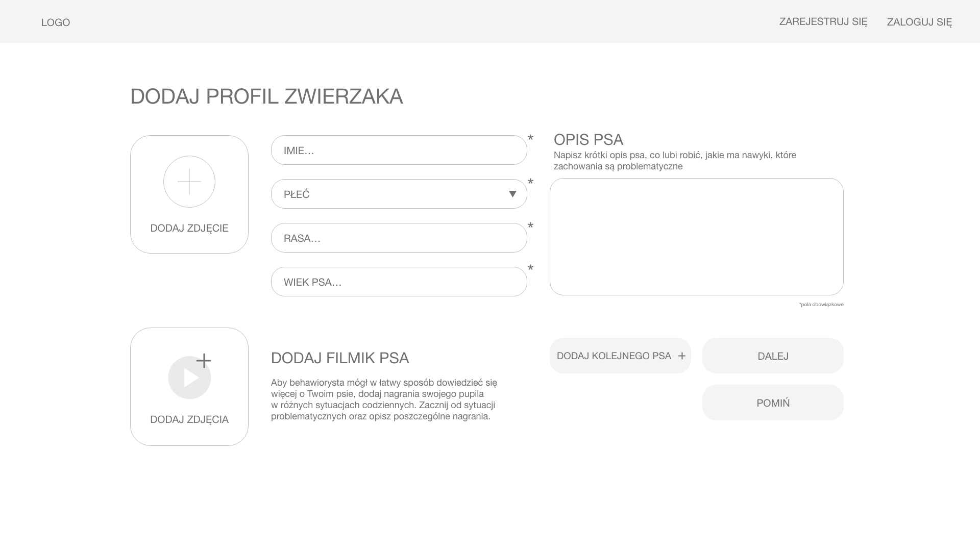Open ZAREJESTRUJ SIĘ in the header

(x=823, y=21)
